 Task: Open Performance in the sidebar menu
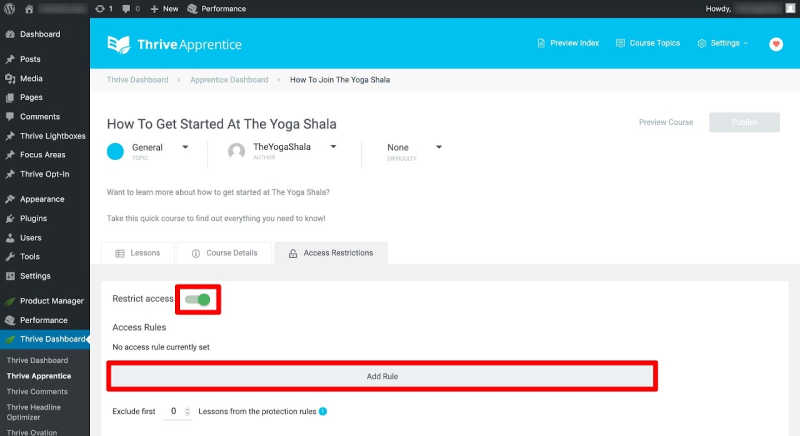[45, 320]
